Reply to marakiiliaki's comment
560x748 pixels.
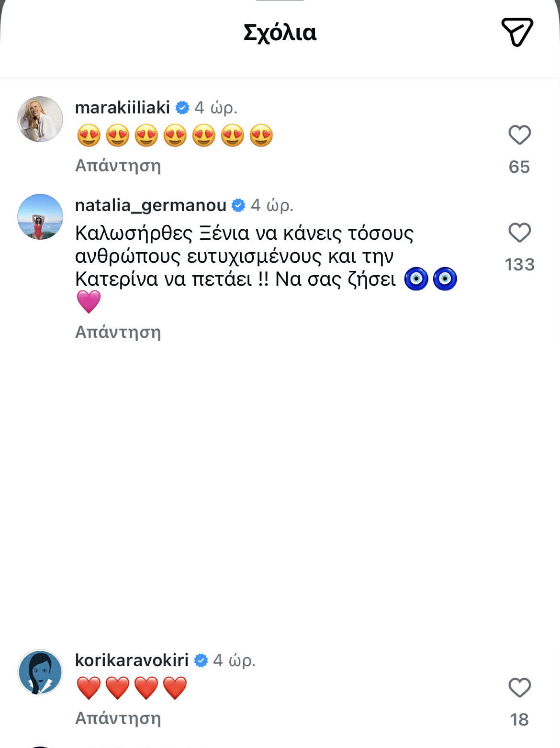point(118,166)
